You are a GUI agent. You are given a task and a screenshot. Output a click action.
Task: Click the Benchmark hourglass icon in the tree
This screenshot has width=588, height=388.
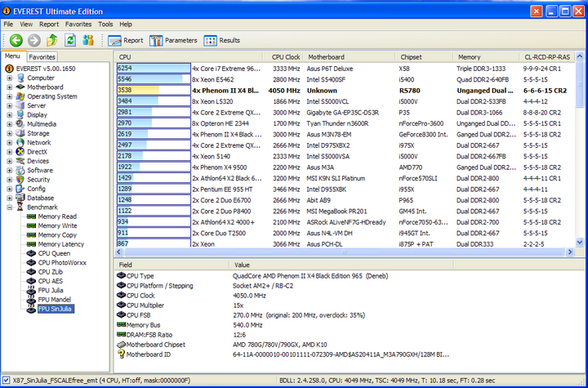(20, 207)
